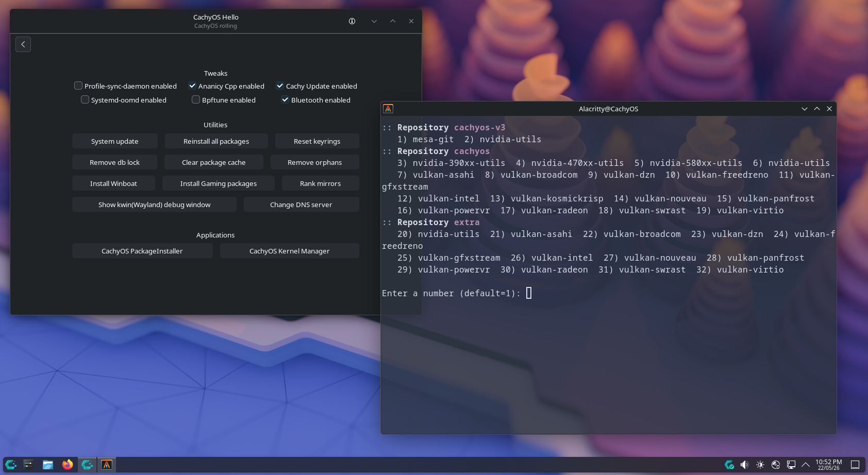Click the System update button
This screenshot has height=475, width=868.
(114, 141)
